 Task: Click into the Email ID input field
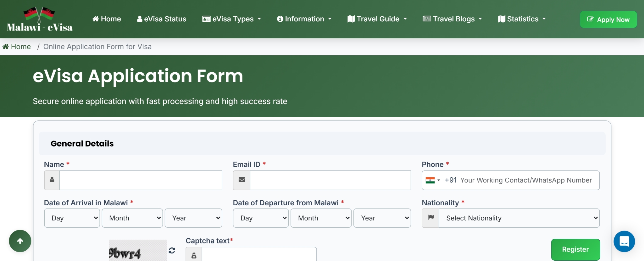[x=330, y=180]
